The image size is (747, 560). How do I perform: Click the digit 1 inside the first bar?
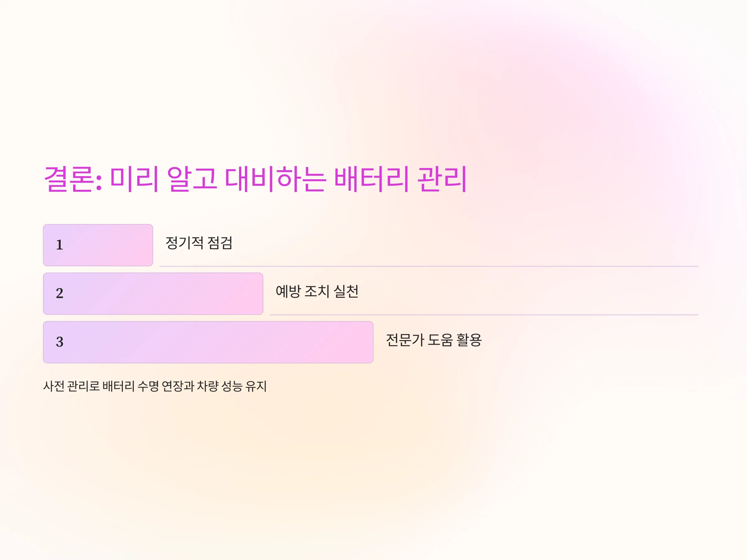tap(59, 245)
